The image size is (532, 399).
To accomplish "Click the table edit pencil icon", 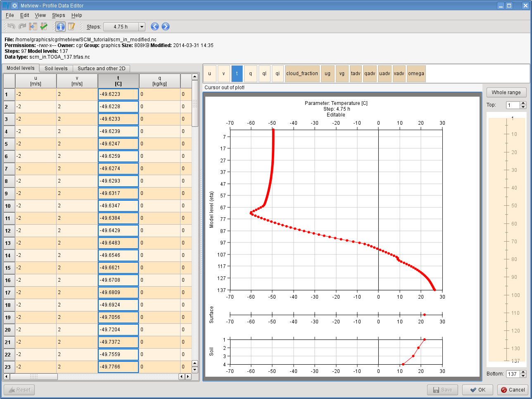I will 71,26.
